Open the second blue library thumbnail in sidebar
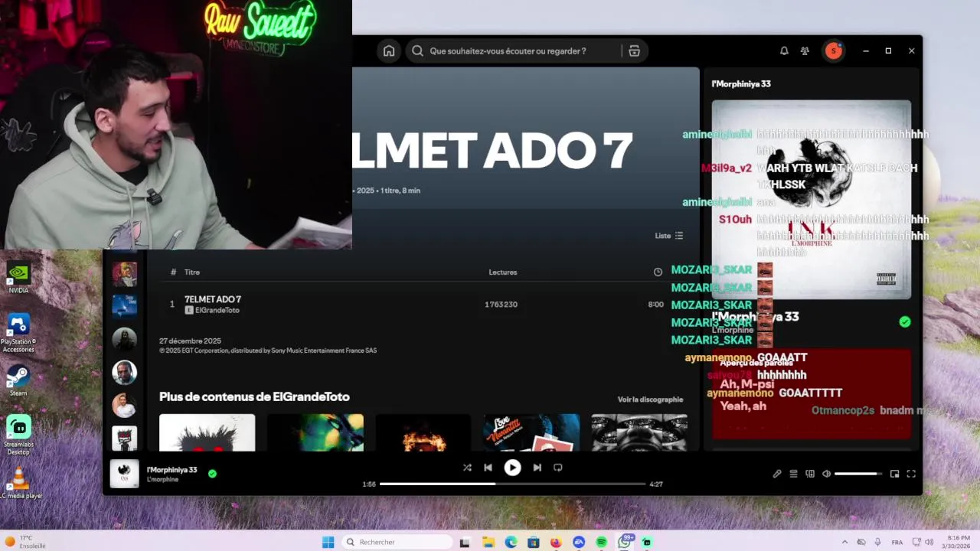Image resolution: width=980 pixels, height=551 pixels. click(x=125, y=306)
